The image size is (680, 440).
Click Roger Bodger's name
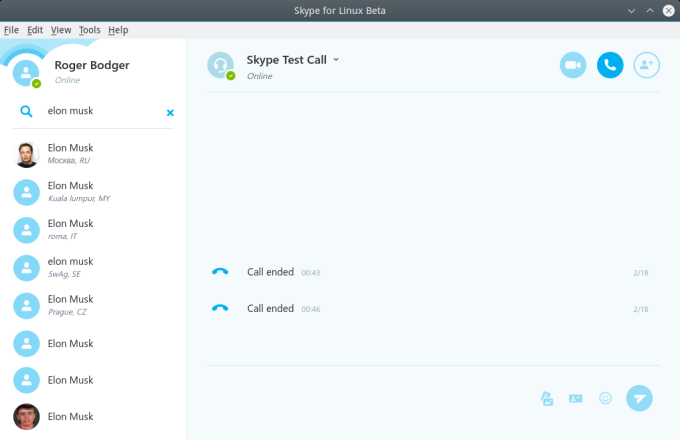[92, 65]
